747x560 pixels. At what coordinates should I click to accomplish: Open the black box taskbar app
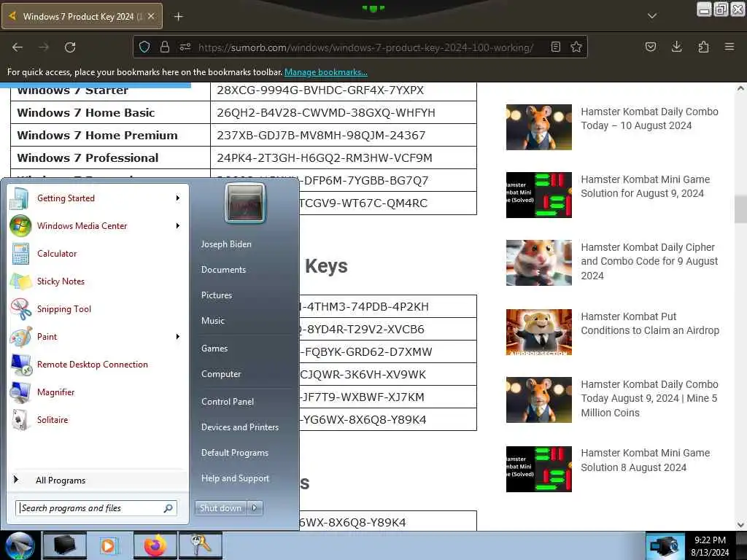(65, 545)
